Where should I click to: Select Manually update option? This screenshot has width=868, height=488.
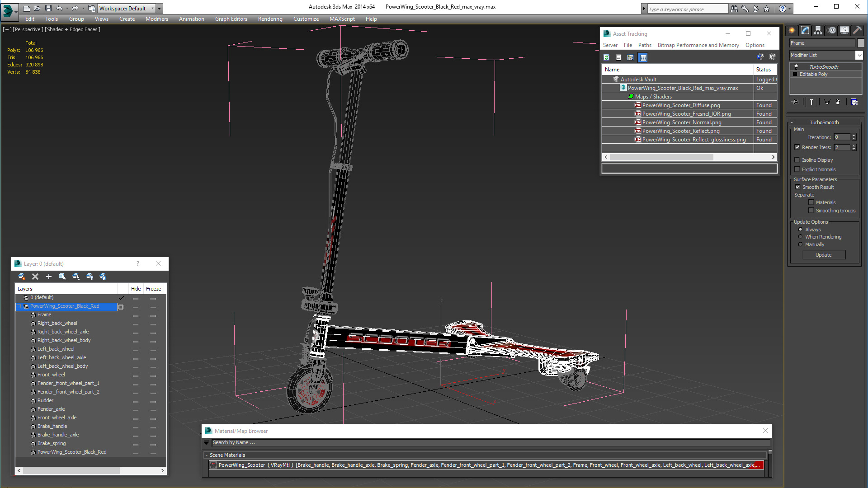coord(800,244)
